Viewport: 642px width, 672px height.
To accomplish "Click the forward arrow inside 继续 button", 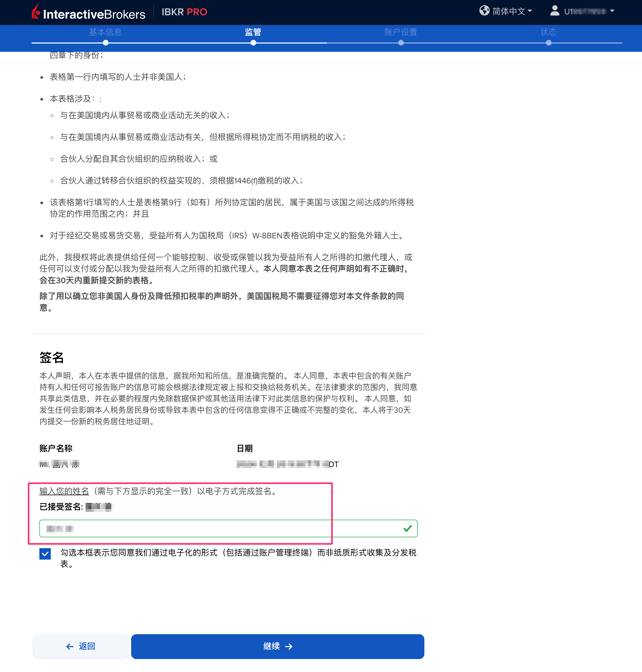I will (289, 646).
